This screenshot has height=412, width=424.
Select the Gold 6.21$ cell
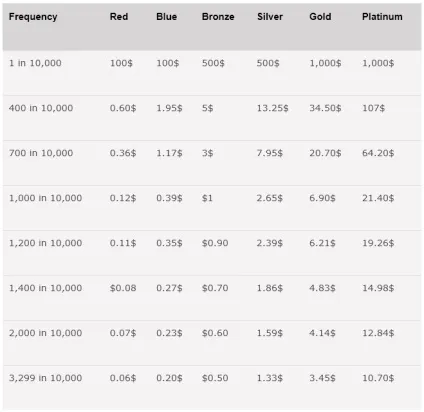click(x=322, y=243)
